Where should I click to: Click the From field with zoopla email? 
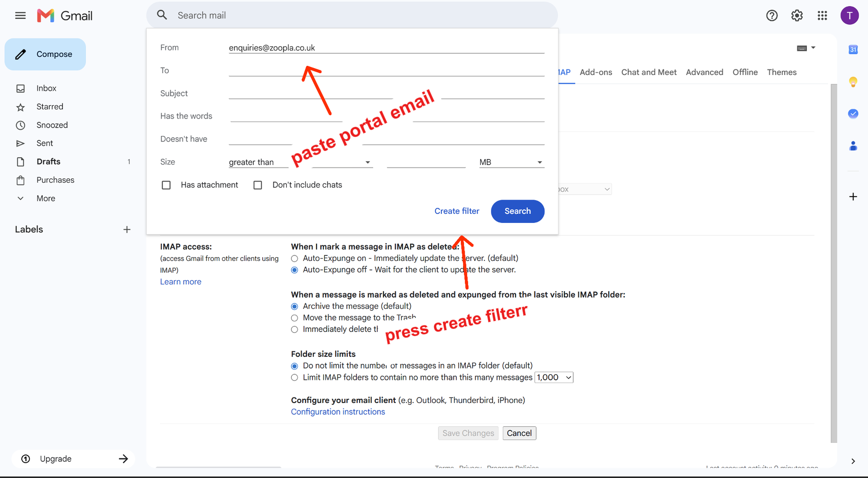coord(386,48)
